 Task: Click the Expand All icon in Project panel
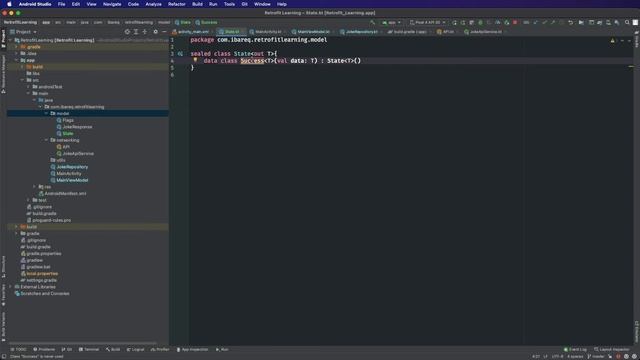[x=136, y=32]
